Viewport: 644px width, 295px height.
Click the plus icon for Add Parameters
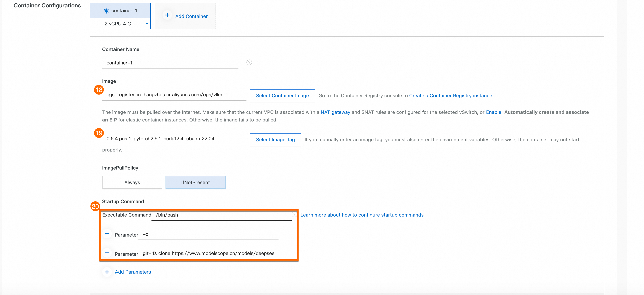[107, 272]
